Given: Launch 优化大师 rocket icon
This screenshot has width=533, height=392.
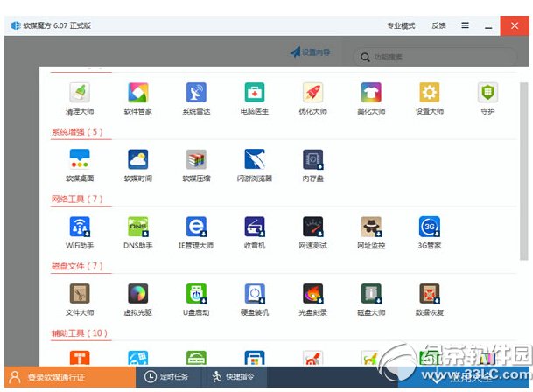Looking at the screenshot, I should click(x=312, y=94).
